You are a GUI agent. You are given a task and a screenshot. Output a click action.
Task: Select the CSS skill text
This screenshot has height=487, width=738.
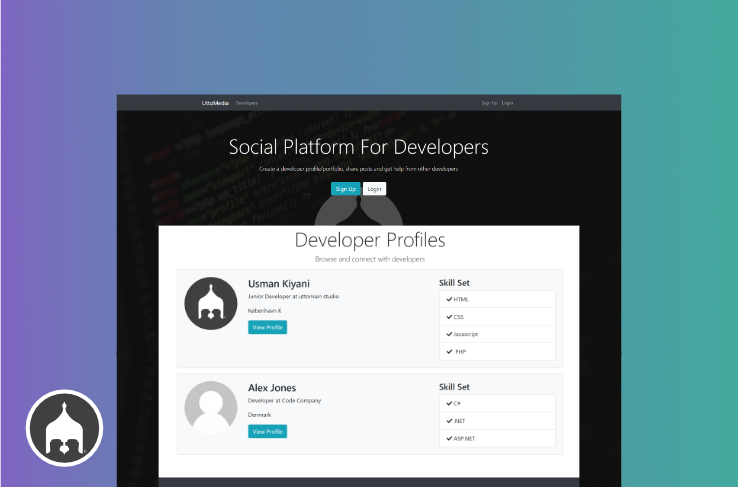(458, 317)
